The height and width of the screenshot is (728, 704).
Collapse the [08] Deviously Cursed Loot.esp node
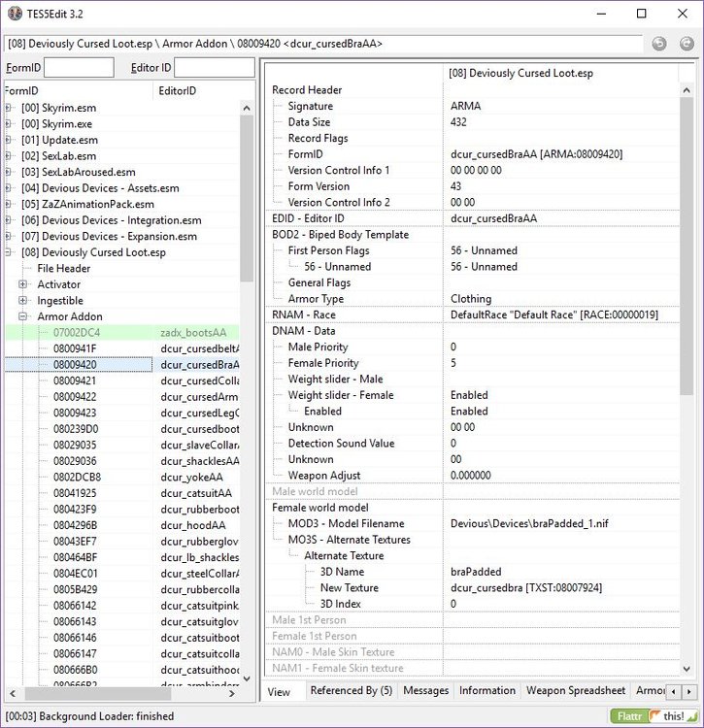8,252
